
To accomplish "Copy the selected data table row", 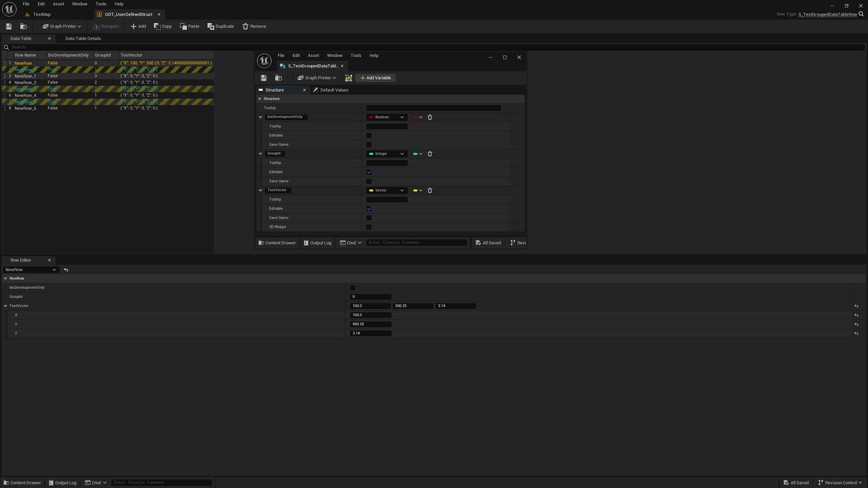I will (163, 26).
